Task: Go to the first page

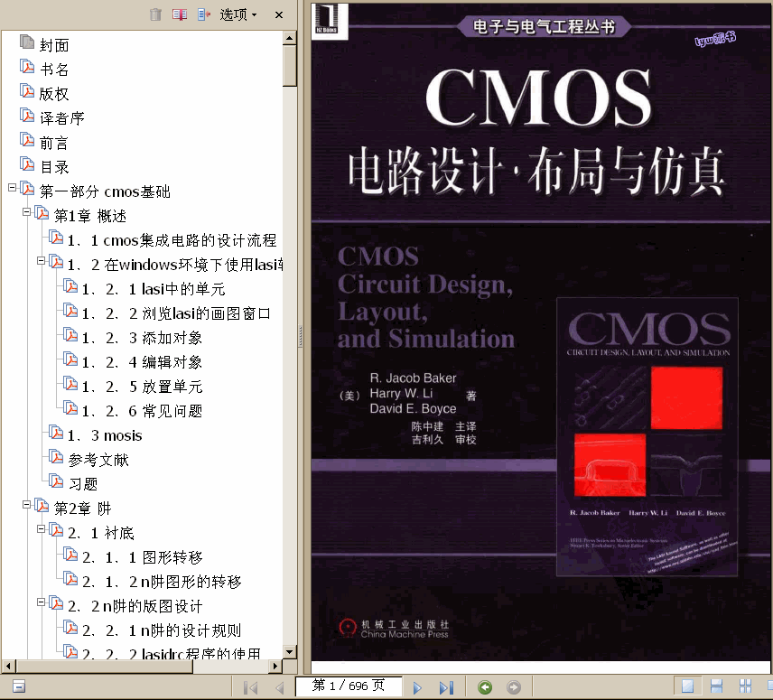Action: pyautogui.click(x=250, y=687)
